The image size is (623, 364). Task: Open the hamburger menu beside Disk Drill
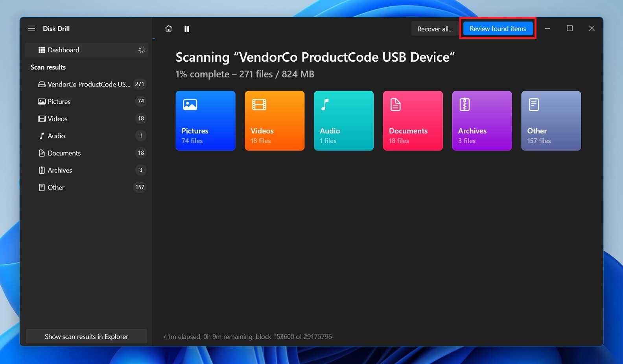(x=31, y=29)
